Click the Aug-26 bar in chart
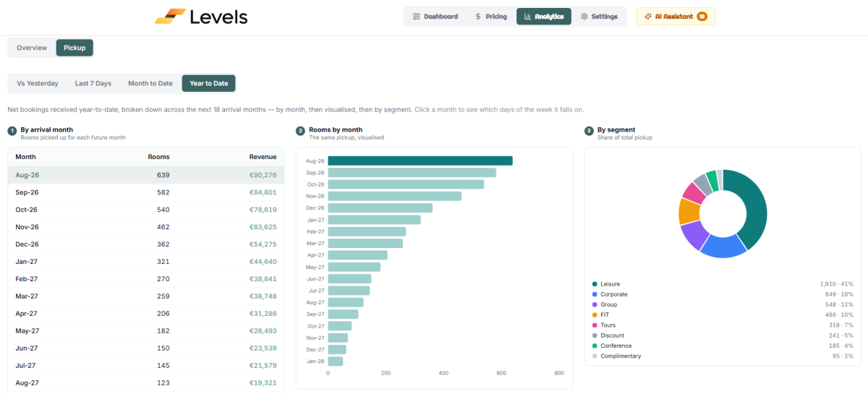The height and width of the screenshot is (394, 868). tap(420, 160)
